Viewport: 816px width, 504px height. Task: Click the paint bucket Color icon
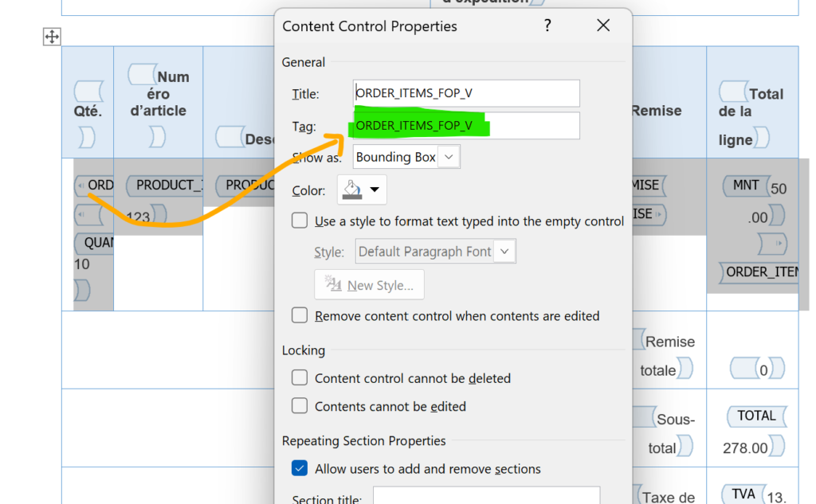point(352,189)
